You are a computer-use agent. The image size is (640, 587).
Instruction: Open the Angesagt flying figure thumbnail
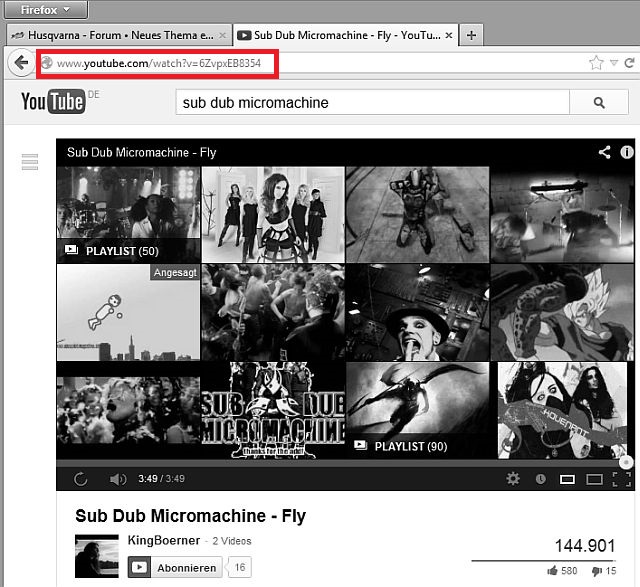tap(129, 312)
